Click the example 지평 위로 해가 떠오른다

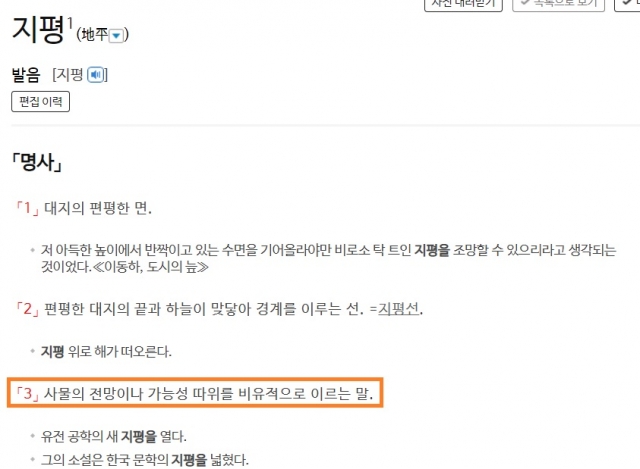[x=106, y=351]
